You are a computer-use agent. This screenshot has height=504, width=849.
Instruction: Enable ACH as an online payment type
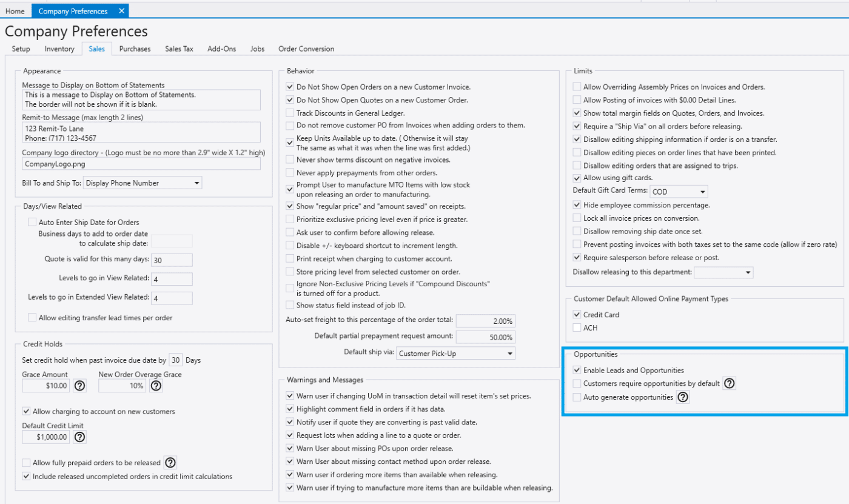(x=577, y=328)
